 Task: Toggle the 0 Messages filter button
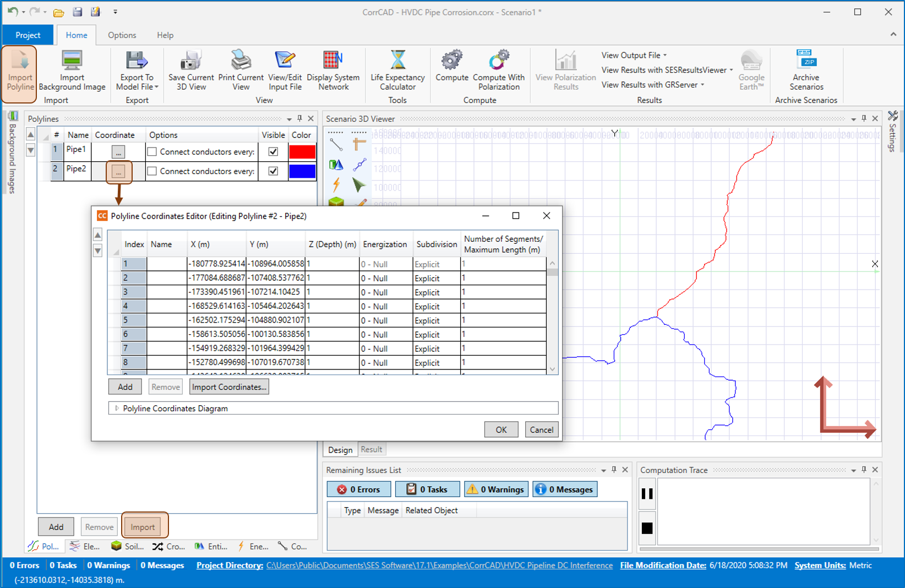(x=565, y=489)
